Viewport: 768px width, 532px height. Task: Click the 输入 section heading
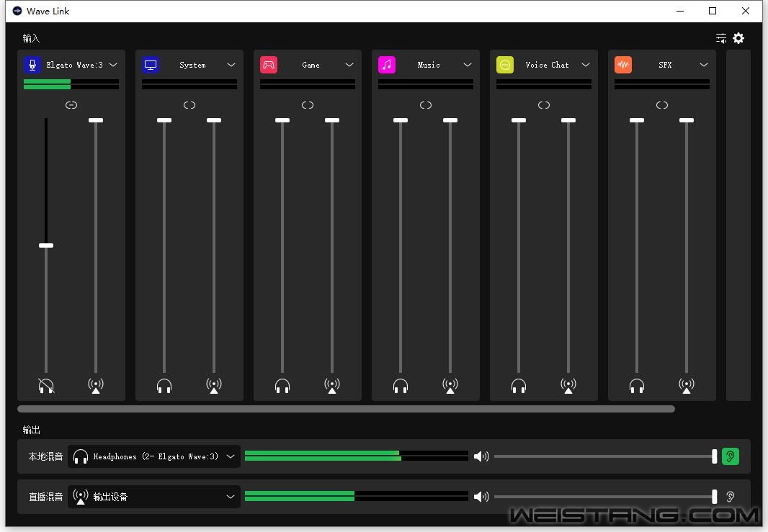click(x=32, y=38)
